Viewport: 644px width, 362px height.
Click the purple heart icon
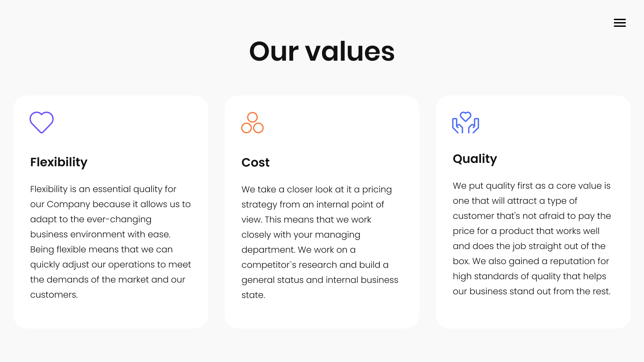coord(42,122)
